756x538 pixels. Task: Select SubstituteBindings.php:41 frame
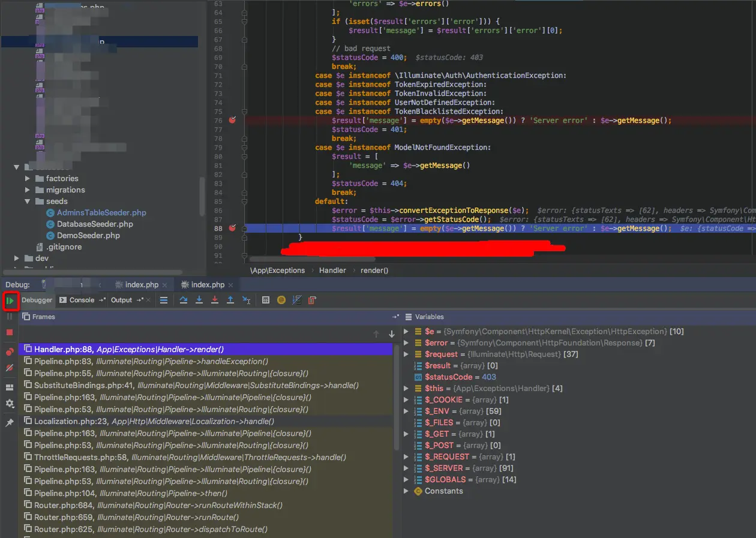click(x=206, y=385)
